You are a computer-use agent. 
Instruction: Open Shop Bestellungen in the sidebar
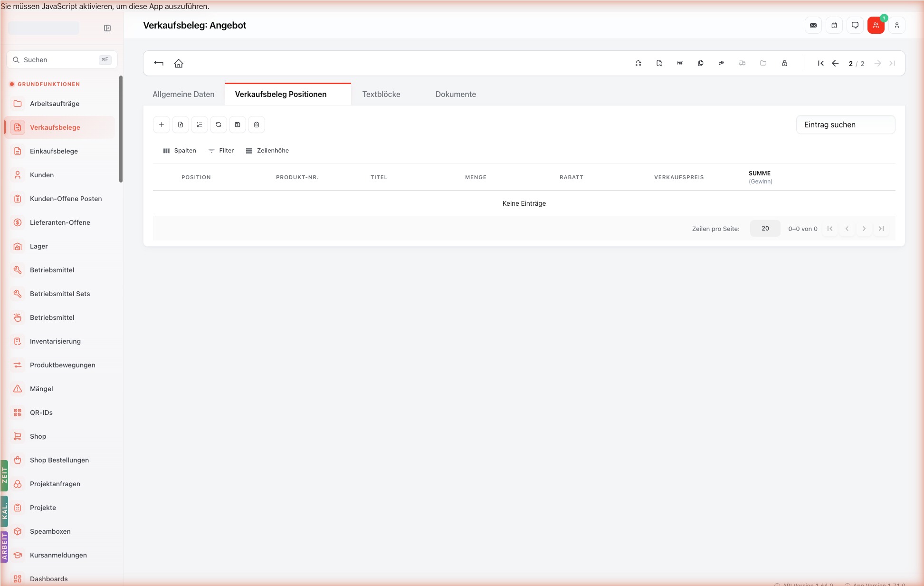pos(59,460)
